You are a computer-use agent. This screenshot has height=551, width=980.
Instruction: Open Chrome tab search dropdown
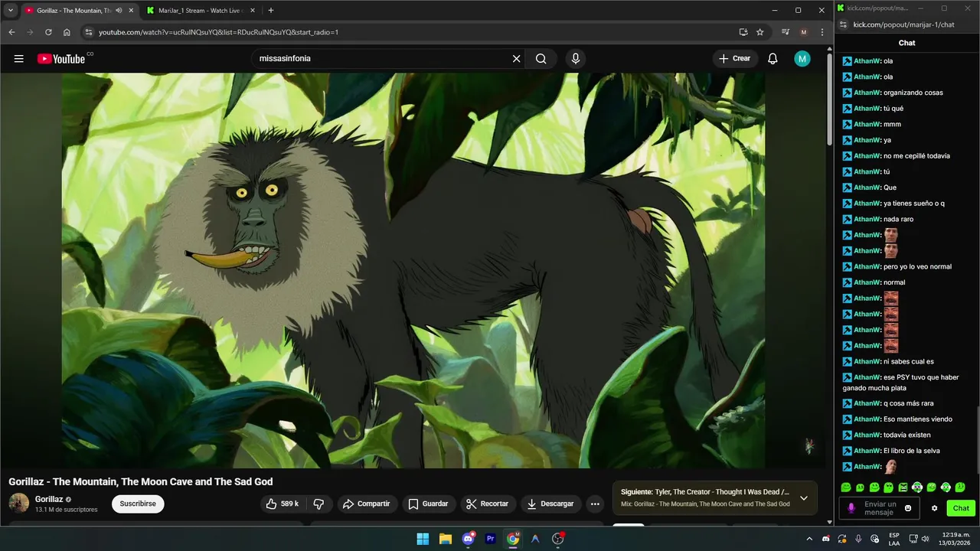pos(11,11)
